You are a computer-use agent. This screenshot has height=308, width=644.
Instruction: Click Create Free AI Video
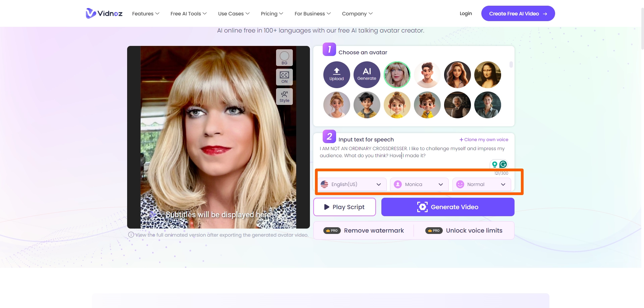pos(518,13)
